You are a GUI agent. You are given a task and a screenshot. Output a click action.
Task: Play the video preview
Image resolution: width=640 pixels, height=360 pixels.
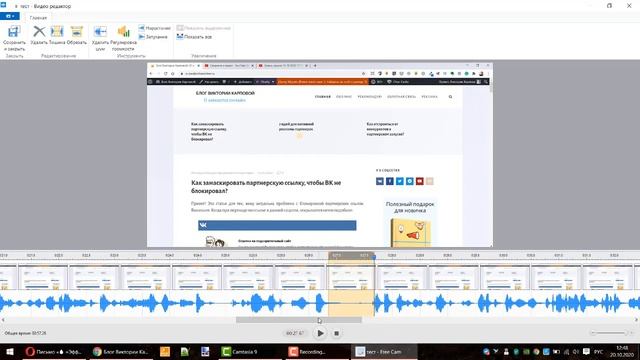320,333
